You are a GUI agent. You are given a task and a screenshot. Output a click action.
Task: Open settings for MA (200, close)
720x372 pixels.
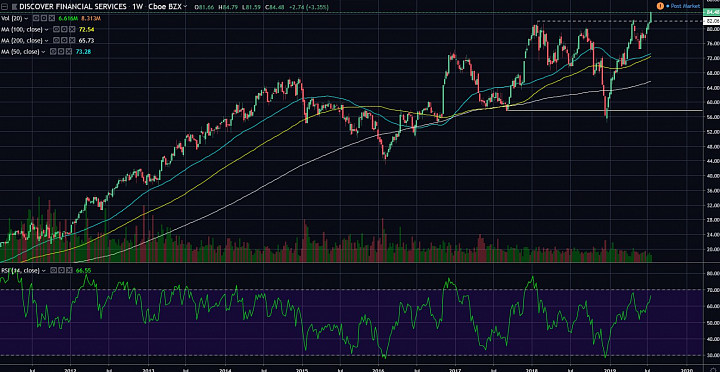click(64, 40)
